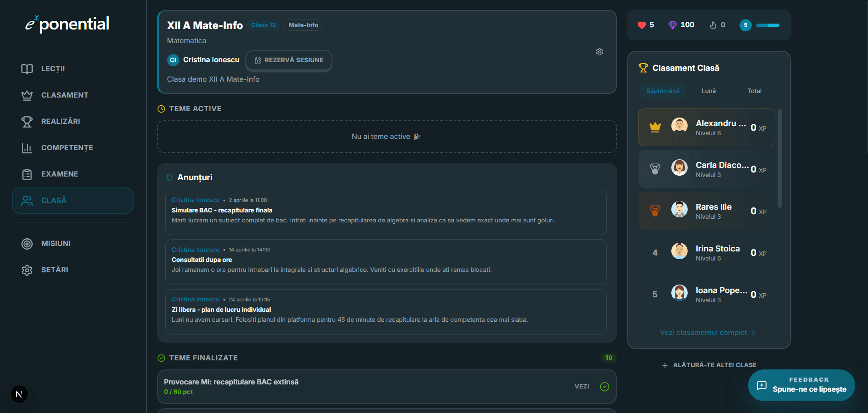Click Alexandru's avatar in leaderboard

coord(680,126)
